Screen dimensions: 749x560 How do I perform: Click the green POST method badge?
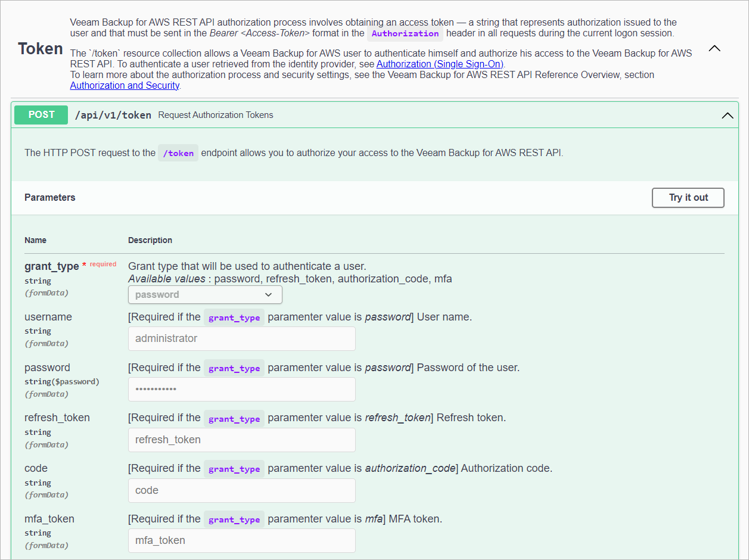pyautogui.click(x=41, y=115)
